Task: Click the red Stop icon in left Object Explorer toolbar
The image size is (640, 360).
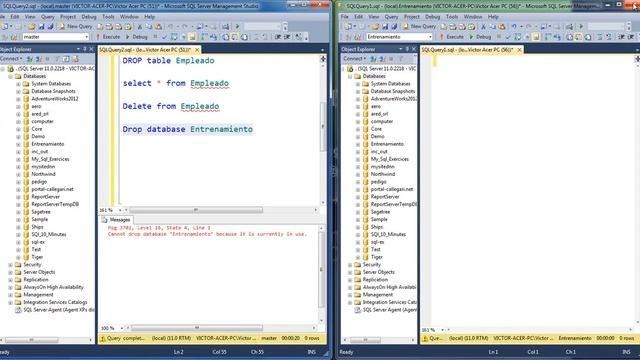Action: coord(76,59)
